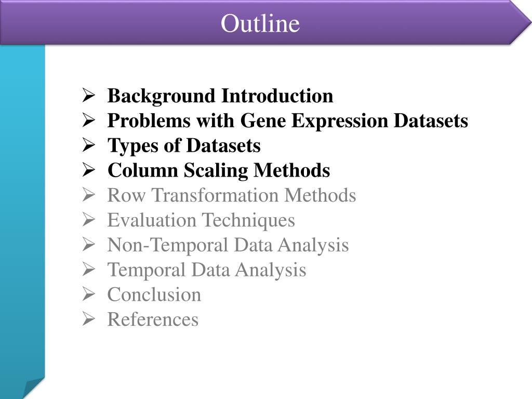The image size is (532, 399).
Task: Open the References entry
Action: (x=153, y=320)
